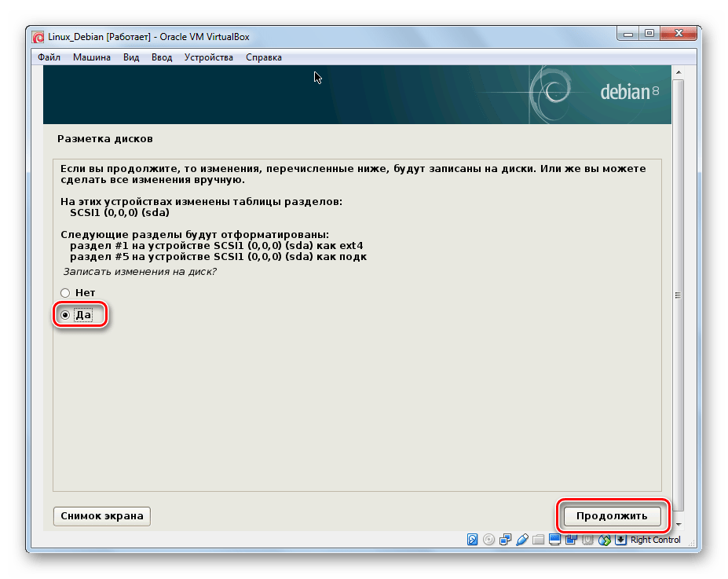This screenshot has height=579, width=728.
Task: Click the scrollbar up arrow
Action: 679,72
